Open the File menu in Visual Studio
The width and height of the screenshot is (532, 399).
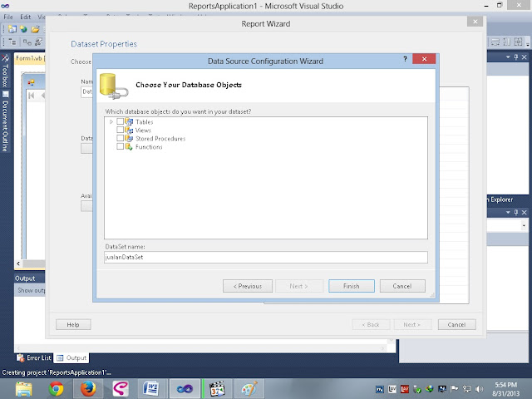(8, 17)
